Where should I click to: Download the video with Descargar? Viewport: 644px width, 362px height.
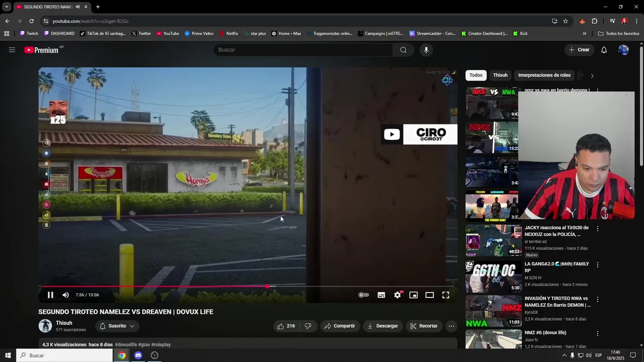pyautogui.click(x=382, y=326)
